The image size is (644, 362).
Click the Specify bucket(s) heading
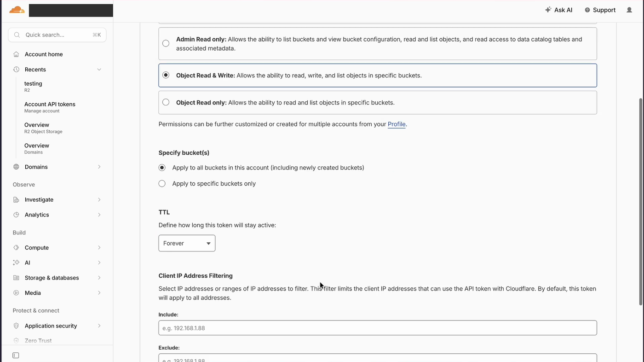click(x=184, y=153)
